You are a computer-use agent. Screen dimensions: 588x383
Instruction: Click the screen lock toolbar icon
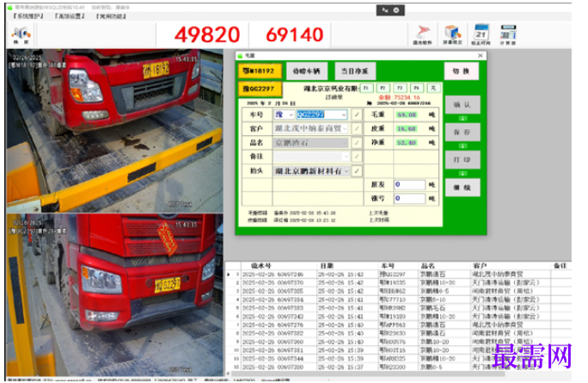click(x=452, y=34)
